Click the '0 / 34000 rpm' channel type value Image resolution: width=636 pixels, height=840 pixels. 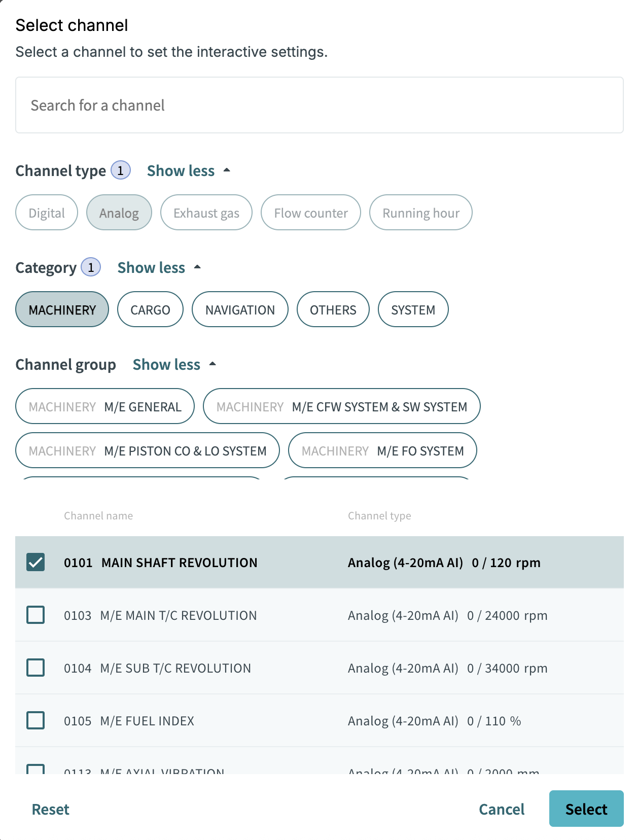coord(507,668)
